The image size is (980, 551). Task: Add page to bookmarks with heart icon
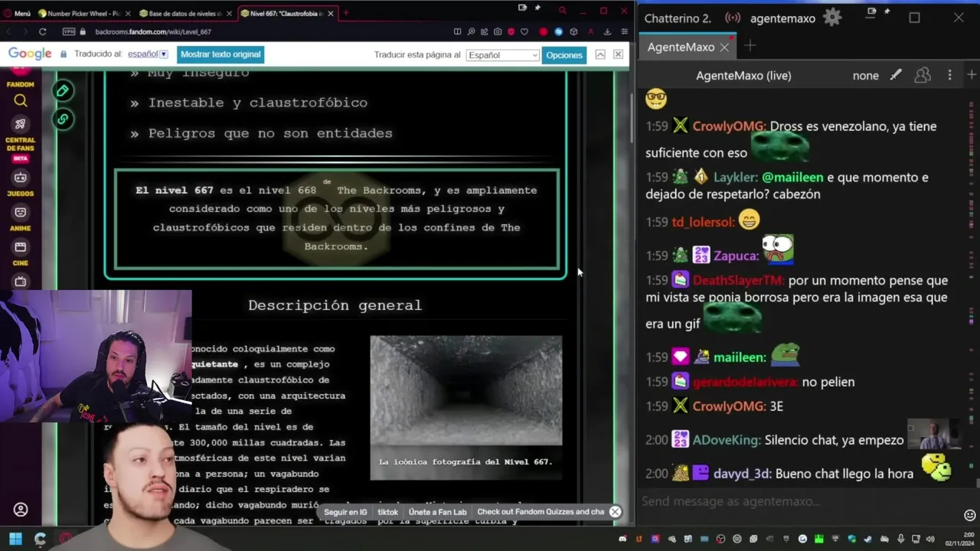pos(524,31)
